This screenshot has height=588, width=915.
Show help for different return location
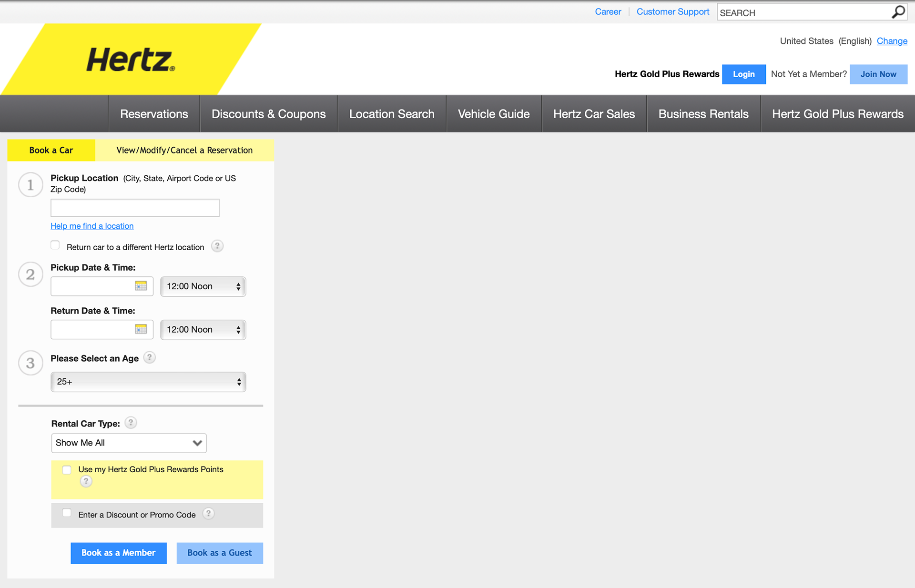[217, 246]
